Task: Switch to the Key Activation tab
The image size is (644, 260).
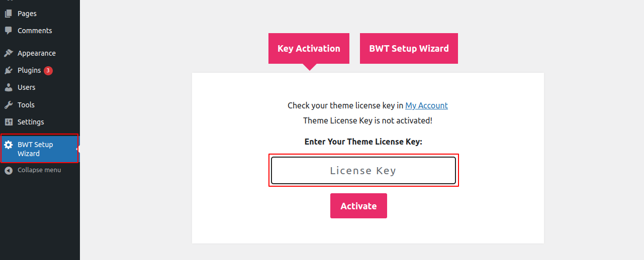Action: [309, 49]
